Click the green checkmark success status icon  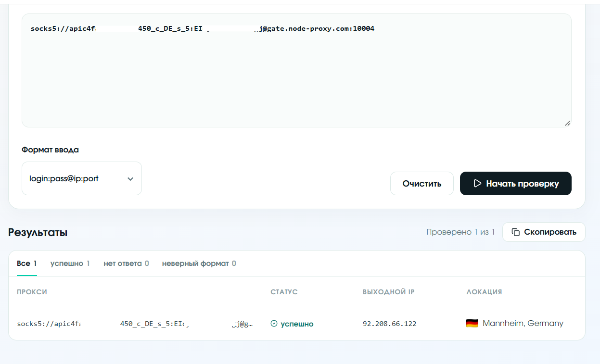(274, 324)
